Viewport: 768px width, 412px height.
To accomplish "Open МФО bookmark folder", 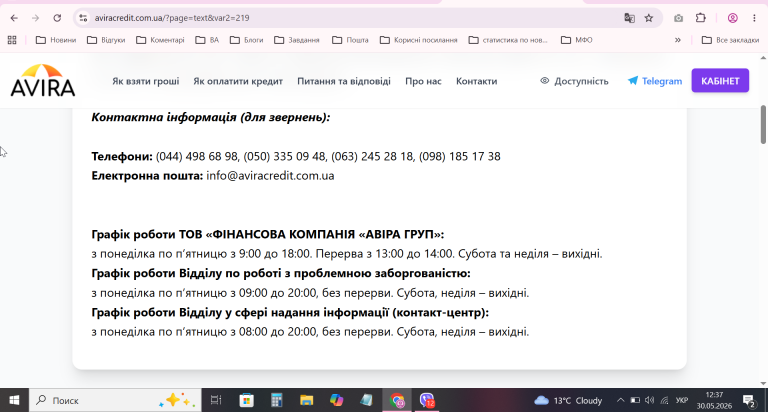I will tap(576, 40).
